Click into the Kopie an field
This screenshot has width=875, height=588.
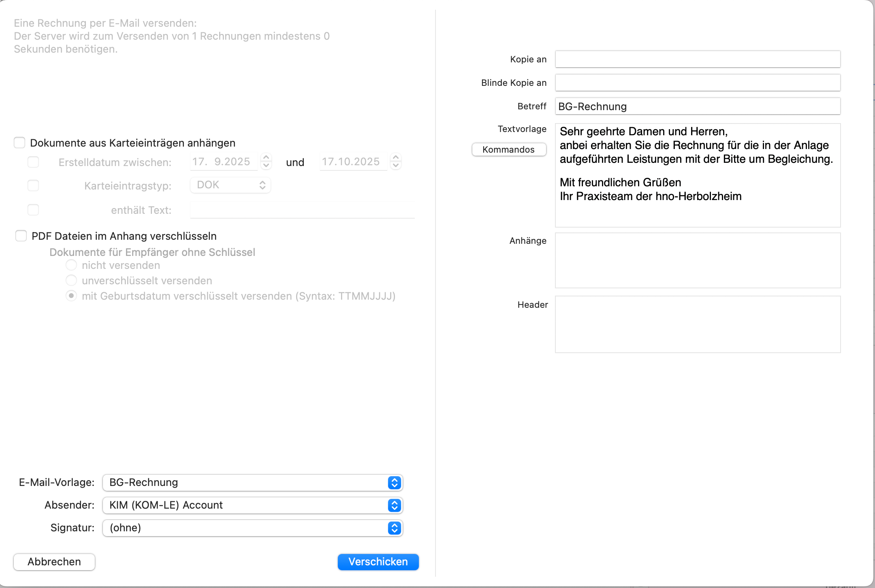coord(698,59)
